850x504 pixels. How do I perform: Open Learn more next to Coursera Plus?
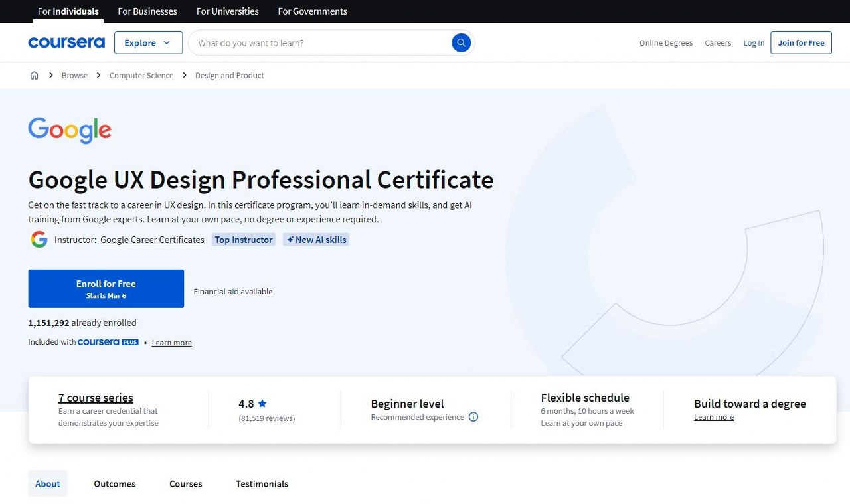click(172, 343)
